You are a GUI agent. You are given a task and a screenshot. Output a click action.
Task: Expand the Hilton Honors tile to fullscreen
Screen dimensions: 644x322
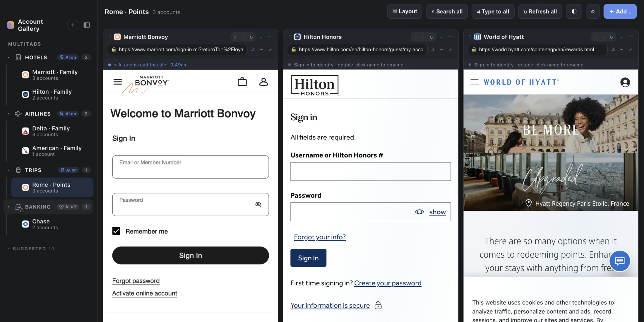click(x=451, y=49)
